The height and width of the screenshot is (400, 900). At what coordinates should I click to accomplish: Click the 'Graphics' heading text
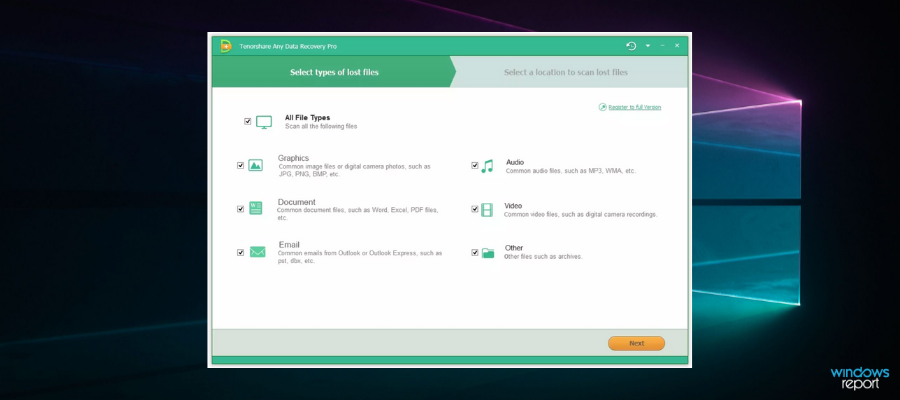[x=293, y=158]
